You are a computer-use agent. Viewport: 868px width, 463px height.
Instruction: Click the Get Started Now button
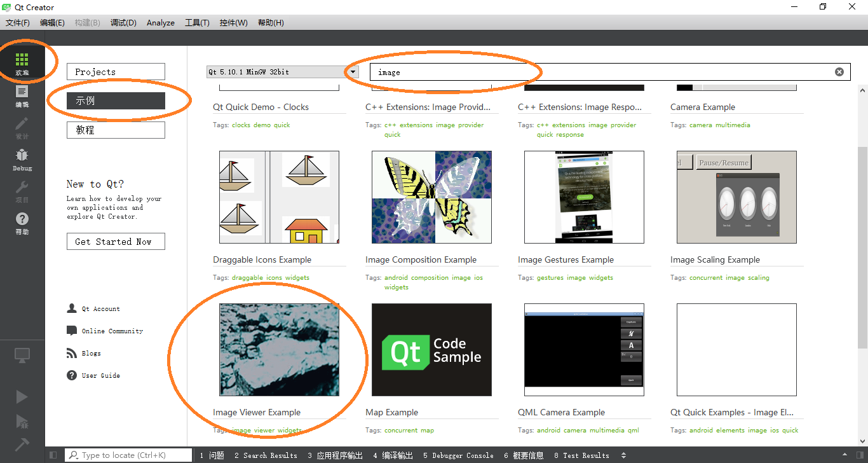(x=116, y=242)
